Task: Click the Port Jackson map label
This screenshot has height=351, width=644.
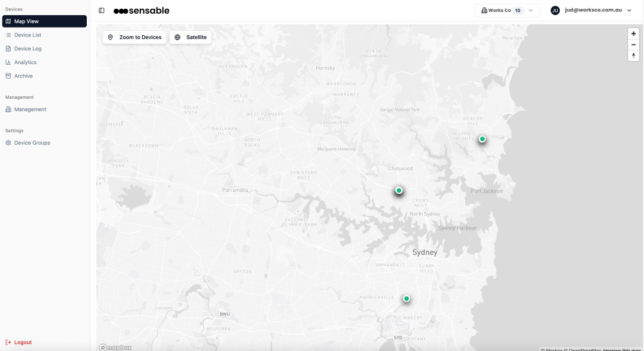Action: (x=487, y=191)
